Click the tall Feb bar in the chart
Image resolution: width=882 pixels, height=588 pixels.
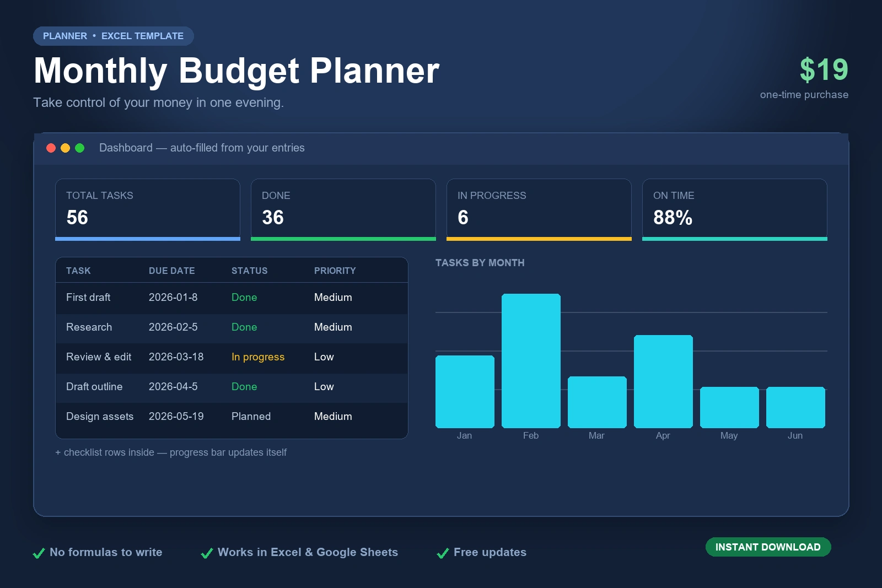(531, 361)
